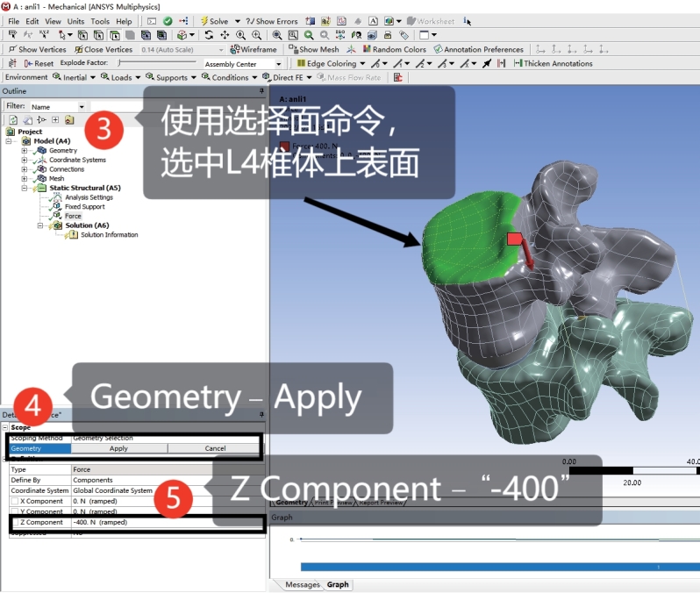
Task: Click the Solve button
Action: coord(214,21)
